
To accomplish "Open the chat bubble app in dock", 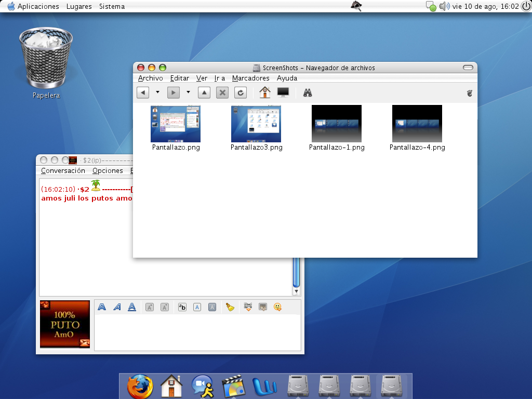I will point(202,386).
